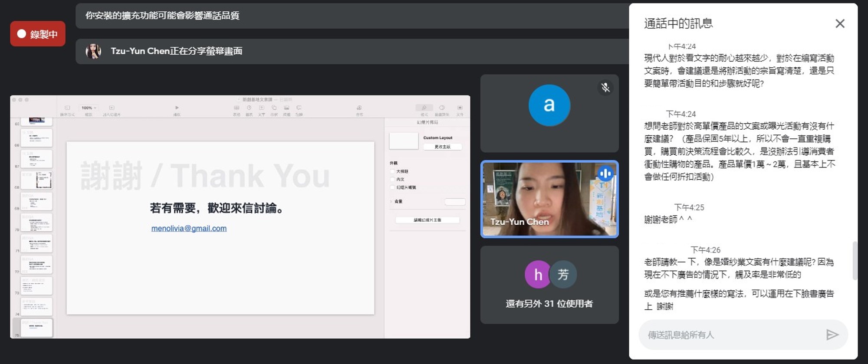Viewport: 868px width, 364px height.
Task: Click the menolivia@gmail.com email link
Action: pyautogui.click(x=189, y=228)
